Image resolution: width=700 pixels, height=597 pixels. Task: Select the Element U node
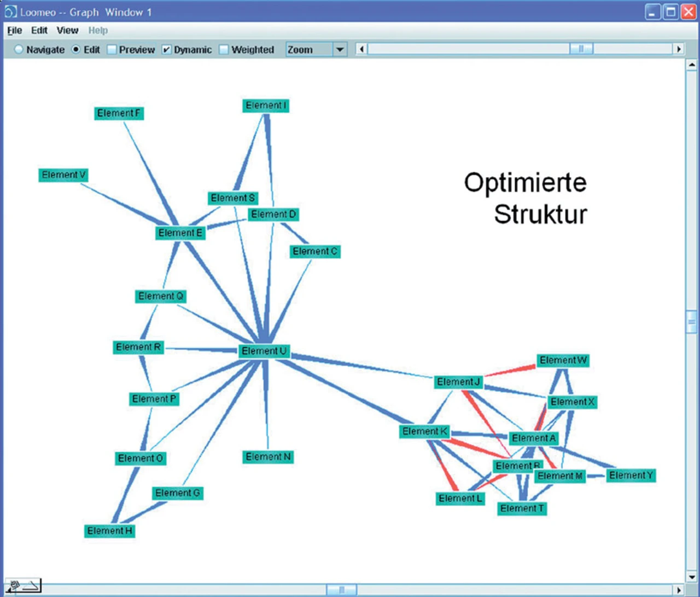264,351
